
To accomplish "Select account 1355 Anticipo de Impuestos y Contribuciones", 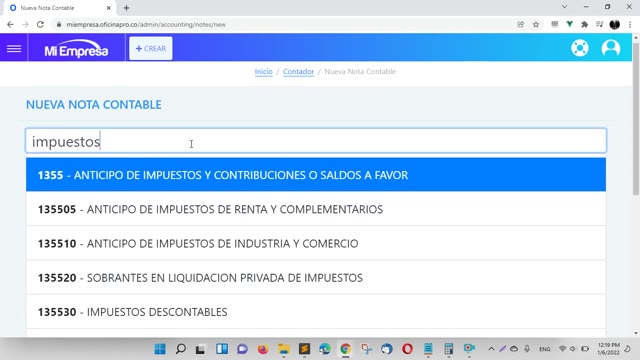I will tap(316, 175).
